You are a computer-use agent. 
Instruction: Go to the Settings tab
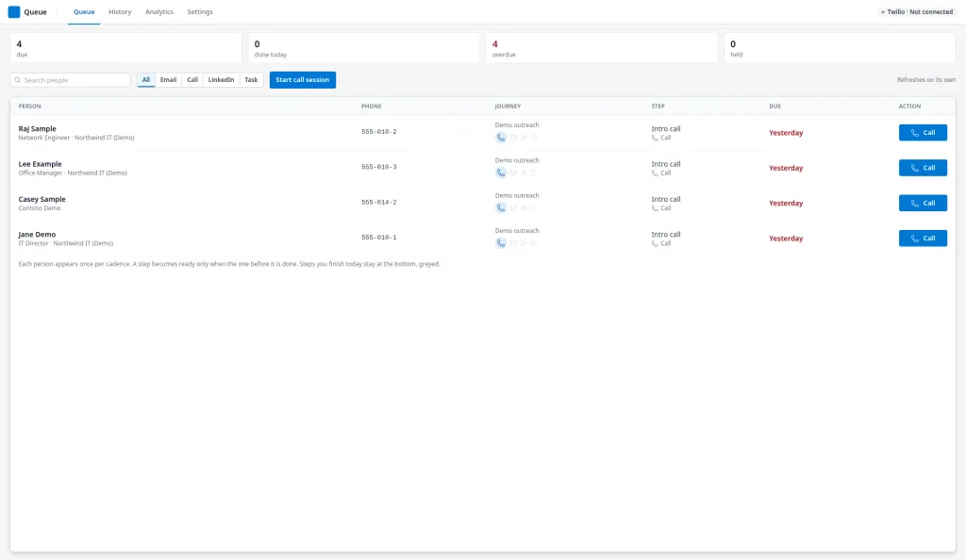(200, 11)
